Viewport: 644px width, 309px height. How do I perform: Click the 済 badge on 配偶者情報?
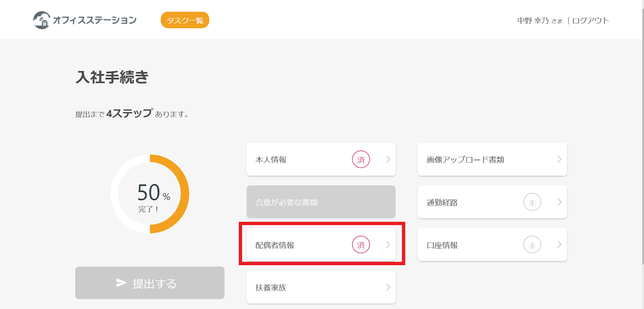tap(361, 245)
